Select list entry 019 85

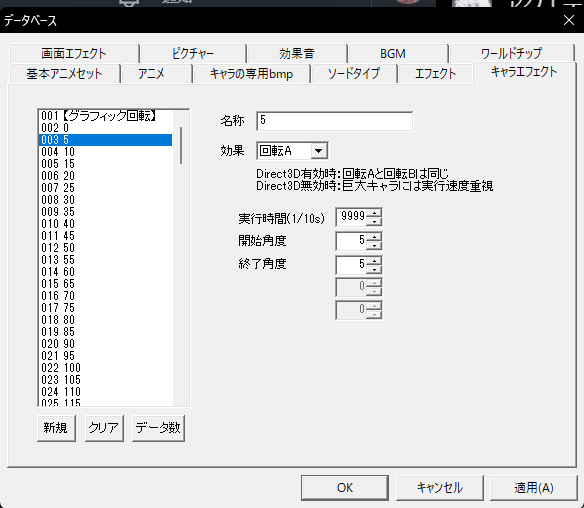click(x=105, y=331)
